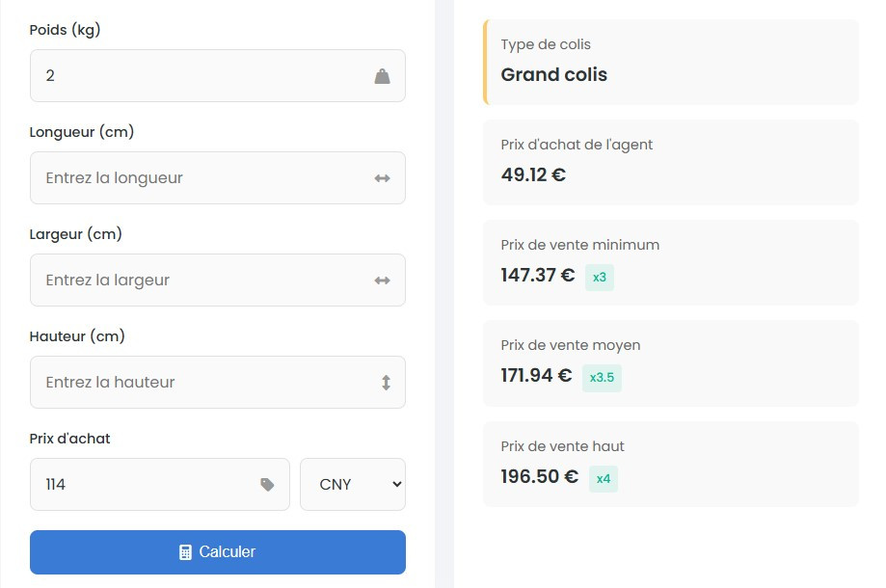Open the CNY currency dropdown
The height and width of the screenshot is (588, 886).
[353, 484]
